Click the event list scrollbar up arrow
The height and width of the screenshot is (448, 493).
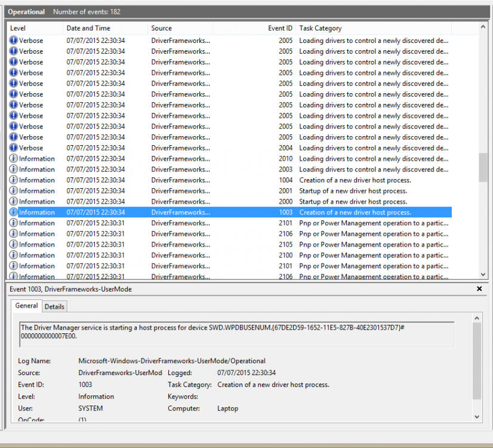(x=483, y=27)
